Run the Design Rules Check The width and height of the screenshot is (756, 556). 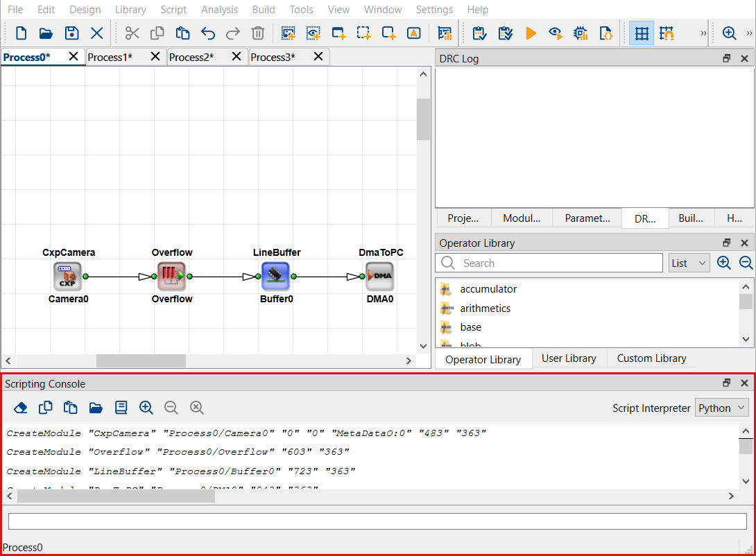point(479,33)
